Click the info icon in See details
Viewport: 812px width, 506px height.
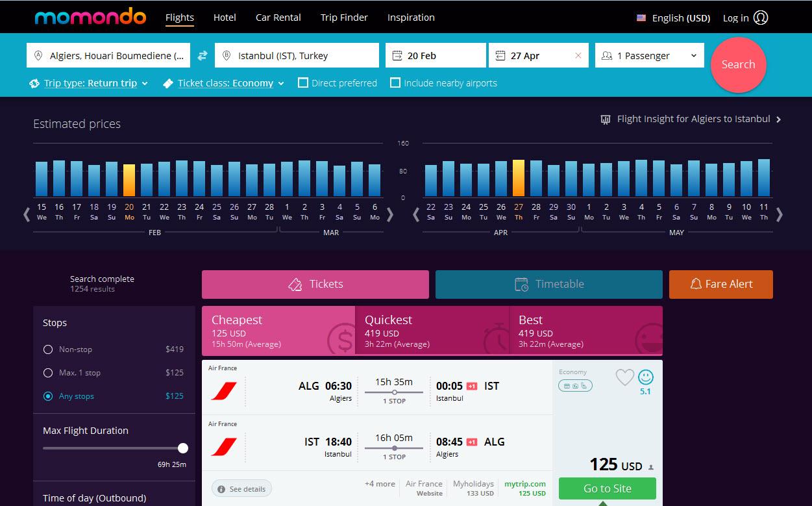pyautogui.click(x=221, y=489)
